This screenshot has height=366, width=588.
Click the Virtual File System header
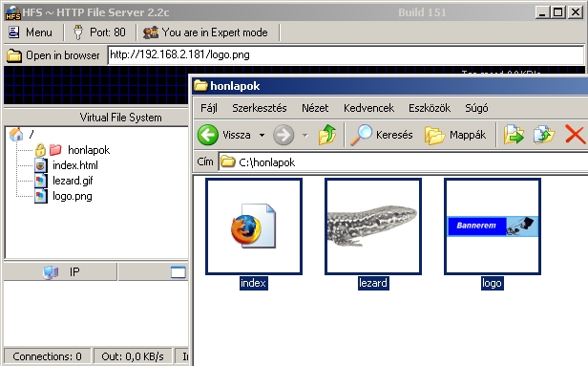(x=120, y=118)
